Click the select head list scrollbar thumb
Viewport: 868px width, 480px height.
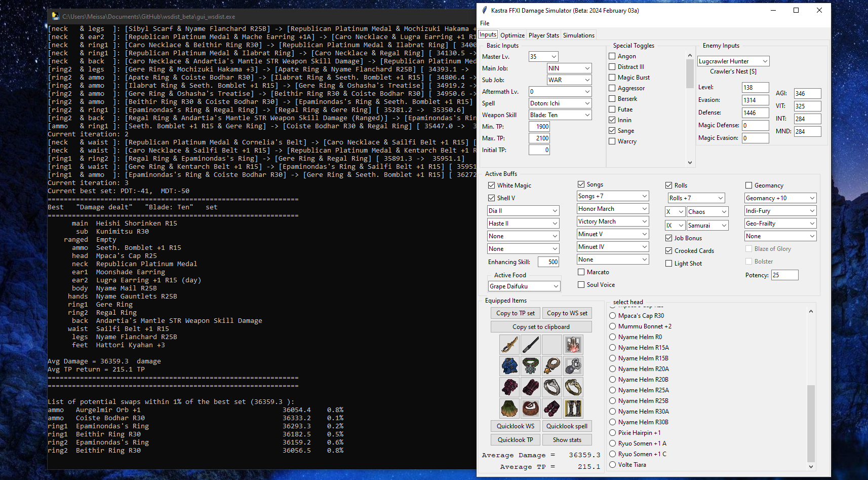point(811,423)
